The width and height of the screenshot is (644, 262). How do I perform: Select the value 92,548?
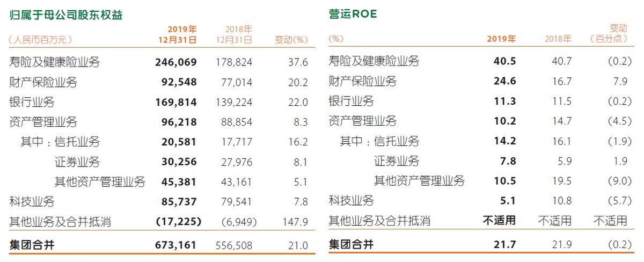[x=179, y=82]
